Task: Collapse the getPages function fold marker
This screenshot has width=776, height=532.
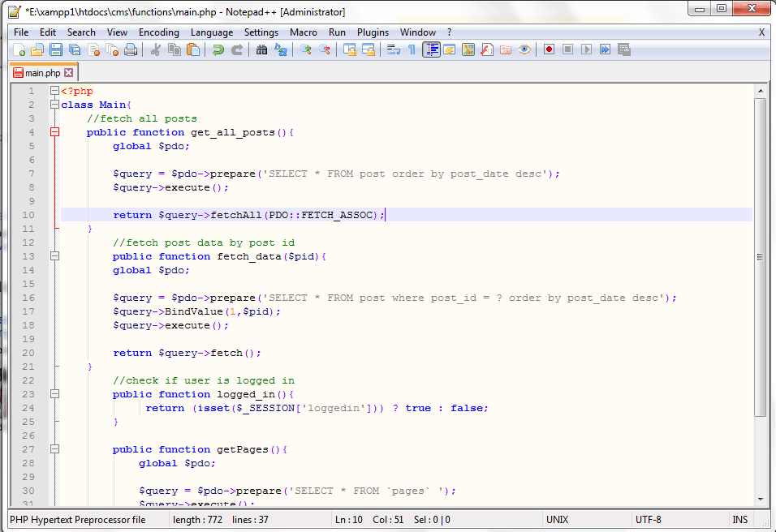Action: (54, 449)
